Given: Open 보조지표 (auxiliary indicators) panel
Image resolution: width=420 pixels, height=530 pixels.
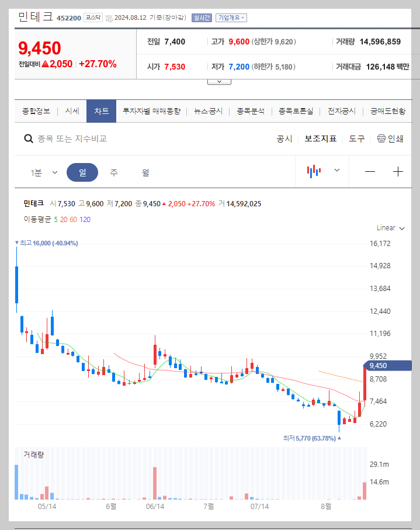Looking at the screenshot, I should [x=320, y=138].
